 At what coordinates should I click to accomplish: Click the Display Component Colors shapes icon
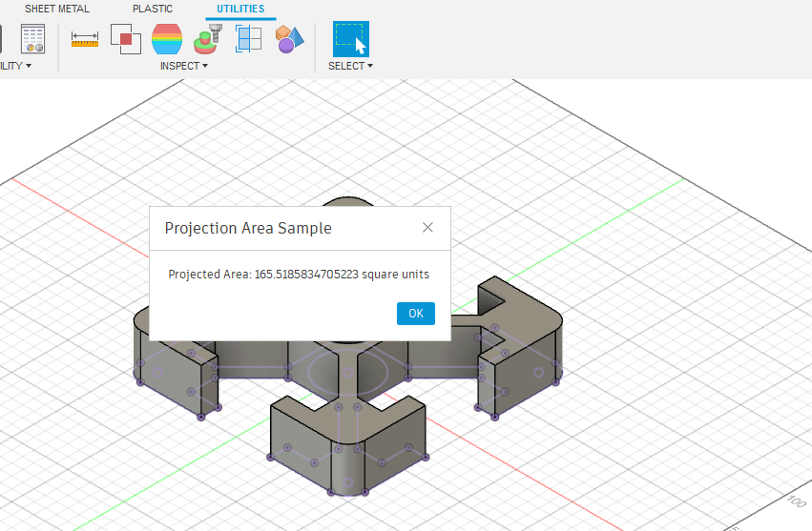(289, 39)
